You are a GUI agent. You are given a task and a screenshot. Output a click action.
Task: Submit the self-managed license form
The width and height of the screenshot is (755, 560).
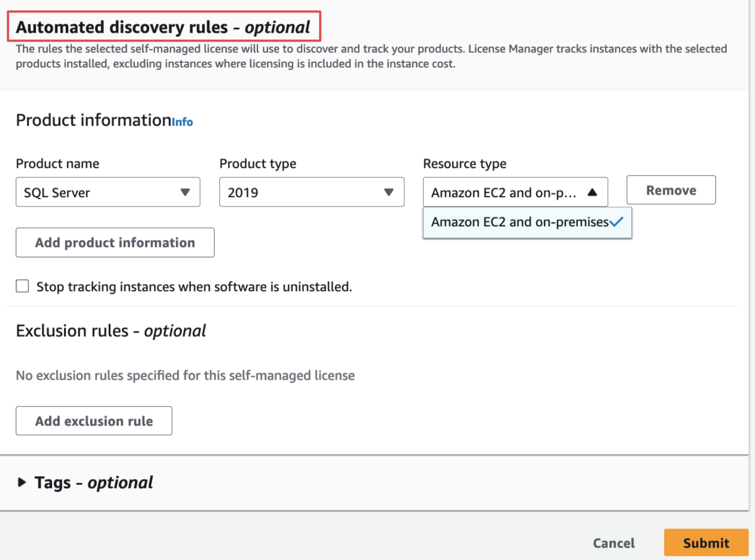(706, 543)
